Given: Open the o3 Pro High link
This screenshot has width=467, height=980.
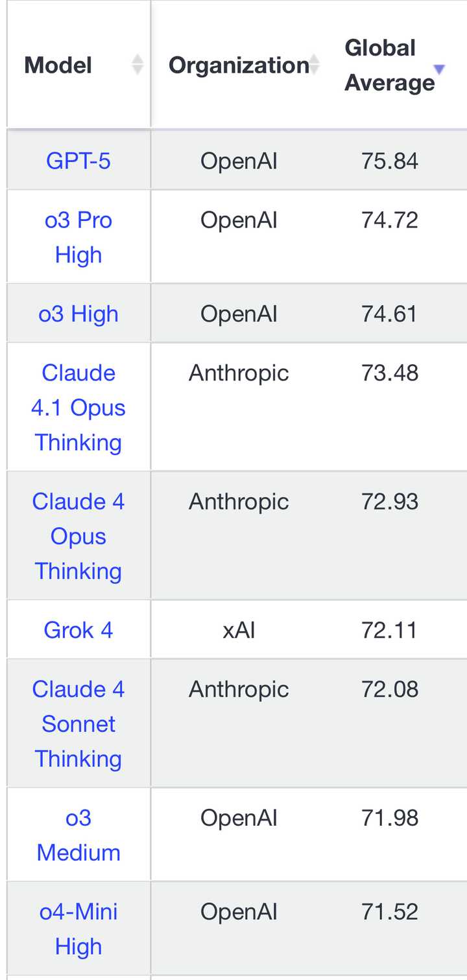Looking at the screenshot, I should (x=78, y=237).
